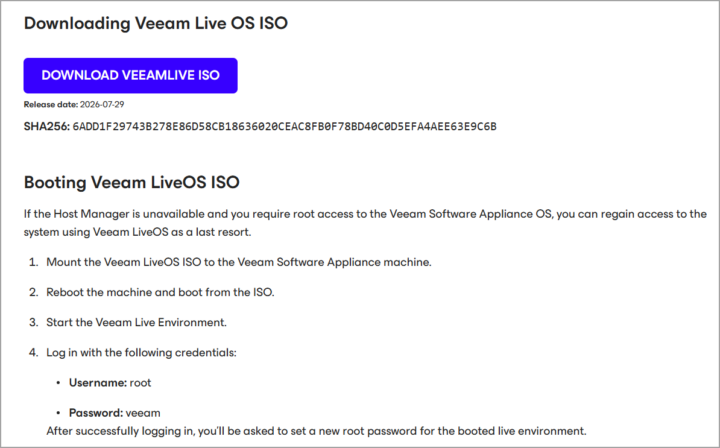Image resolution: width=720 pixels, height=448 pixels.
Task: Click the SHA256 label
Action: (x=47, y=127)
